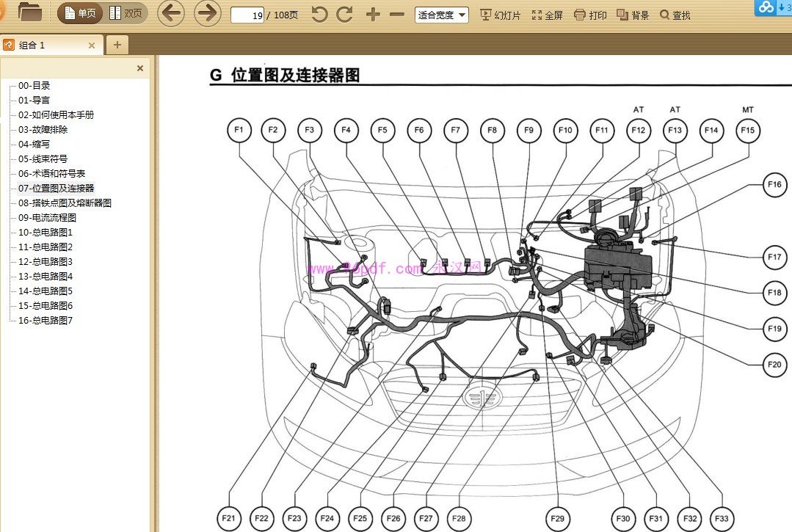This screenshot has width=792, height=532.
Task: Click connector label F12 in diagram
Action: [x=639, y=130]
